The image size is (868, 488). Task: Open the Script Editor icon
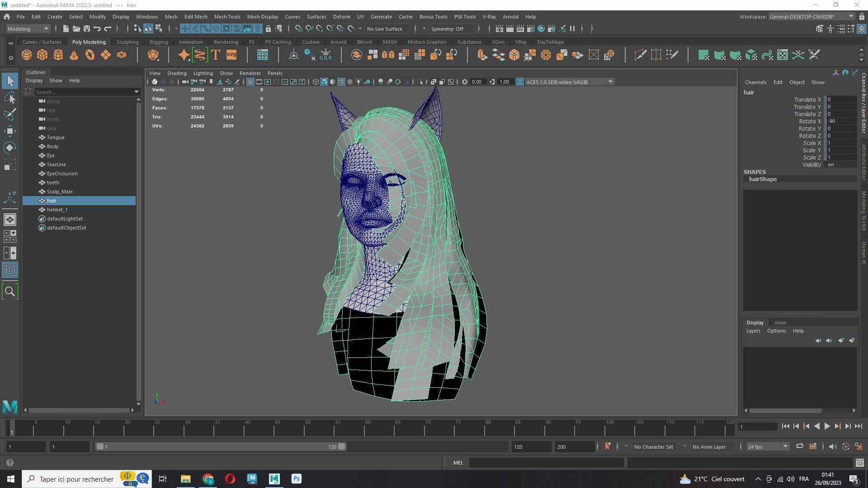[x=859, y=463]
